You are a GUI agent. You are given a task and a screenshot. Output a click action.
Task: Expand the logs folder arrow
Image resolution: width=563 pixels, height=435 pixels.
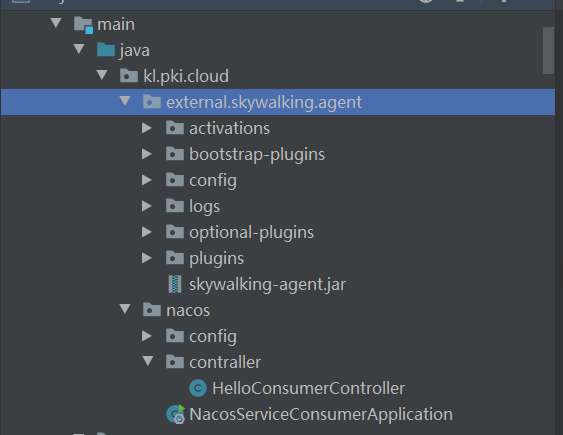(x=146, y=206)
